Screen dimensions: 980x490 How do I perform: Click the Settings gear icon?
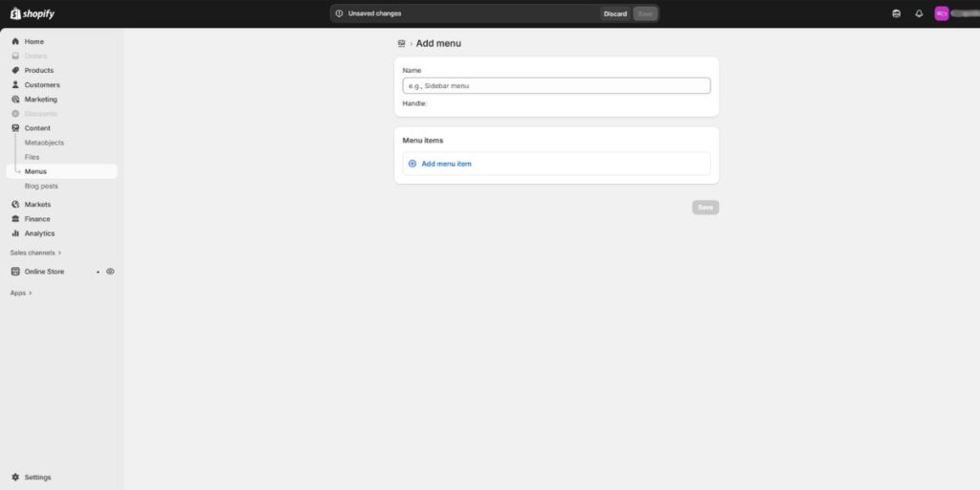[x=15, y=478]
